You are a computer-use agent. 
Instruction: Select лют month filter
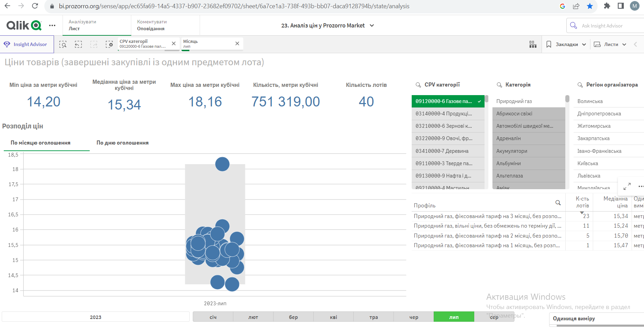(253, 317)
